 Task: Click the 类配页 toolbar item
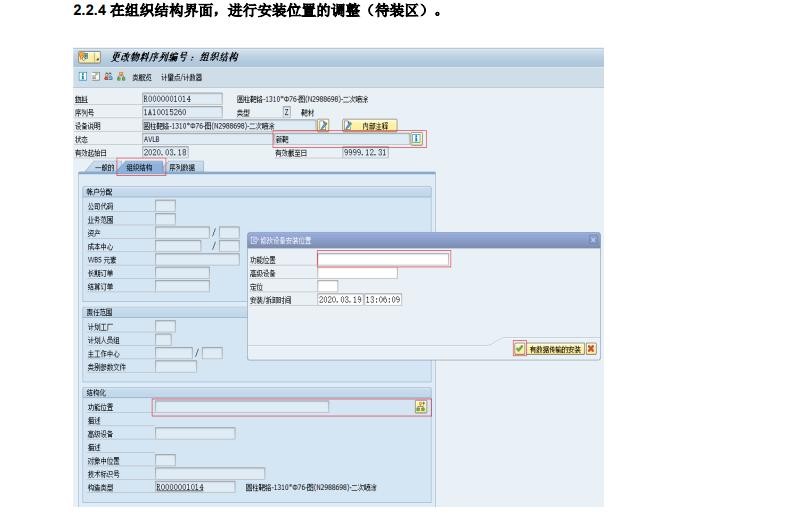[x=145, y=77]
